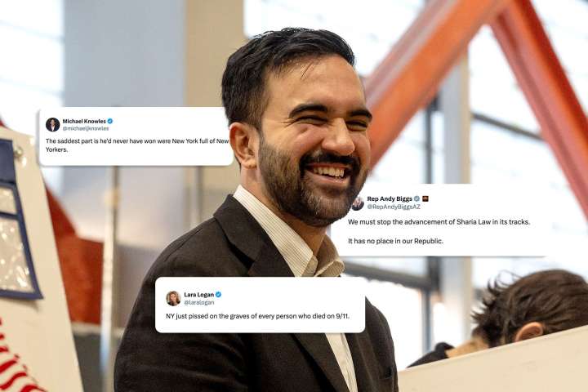Click the verified checkmark next to Rep Andy Biggs

click(x=416, y=198)
